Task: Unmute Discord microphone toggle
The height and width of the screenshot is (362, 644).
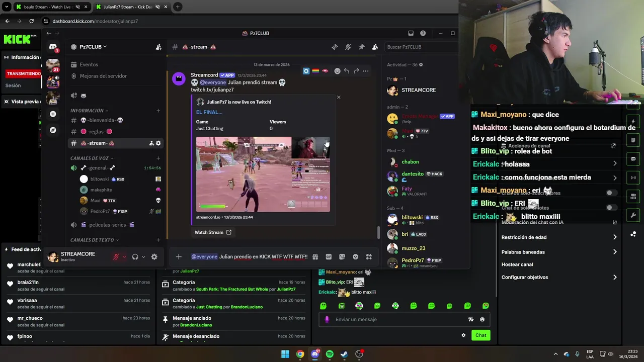Action: coord(116,256)
